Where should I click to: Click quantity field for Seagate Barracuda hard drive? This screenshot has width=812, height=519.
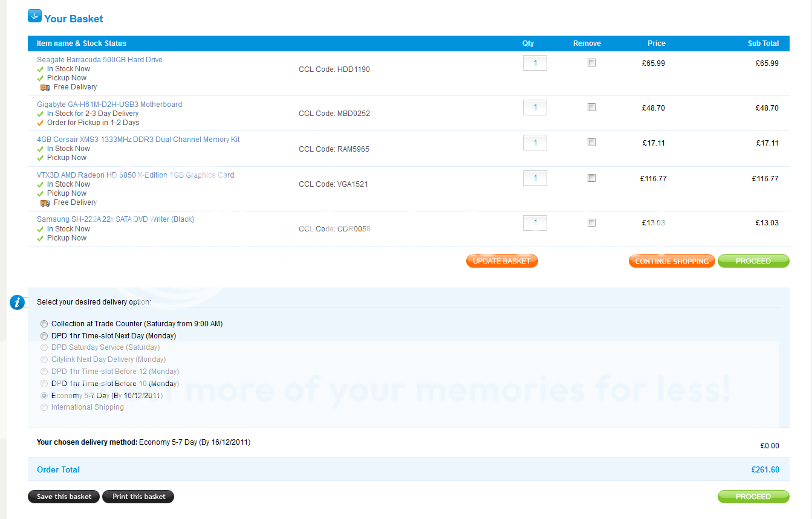(x=535, y=63)
